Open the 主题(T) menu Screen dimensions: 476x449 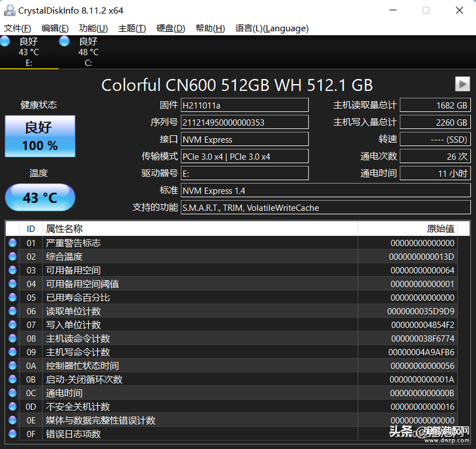click(x=132, y=28)
